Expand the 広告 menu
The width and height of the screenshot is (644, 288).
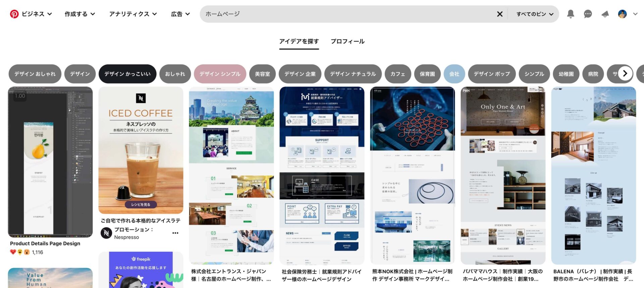point(180,14)
